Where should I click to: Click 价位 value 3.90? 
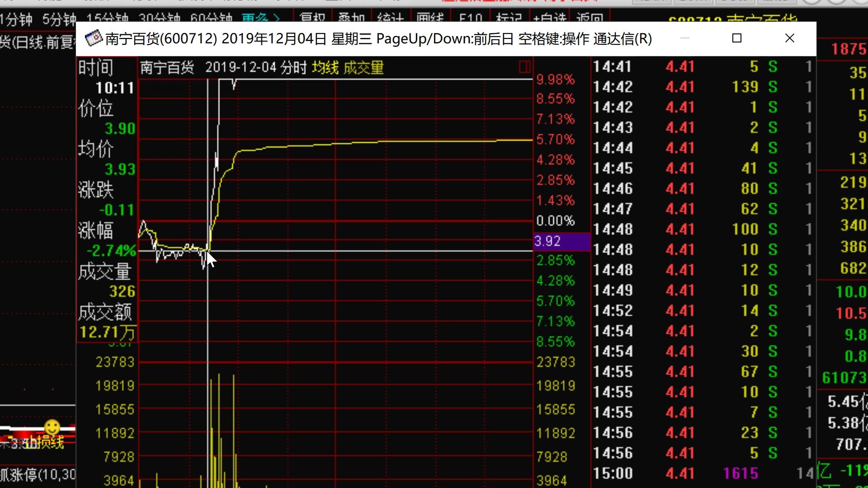point(120,129)
